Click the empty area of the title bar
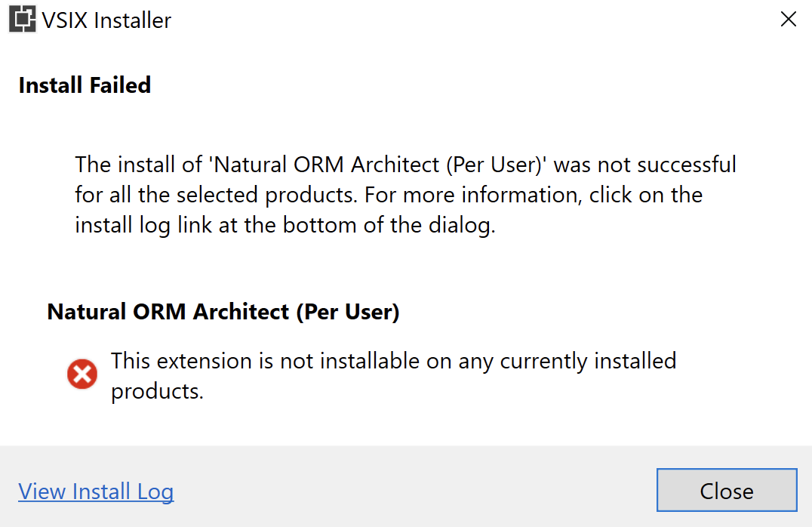Viewport: 812px width, 527px height. coord(453,20)
